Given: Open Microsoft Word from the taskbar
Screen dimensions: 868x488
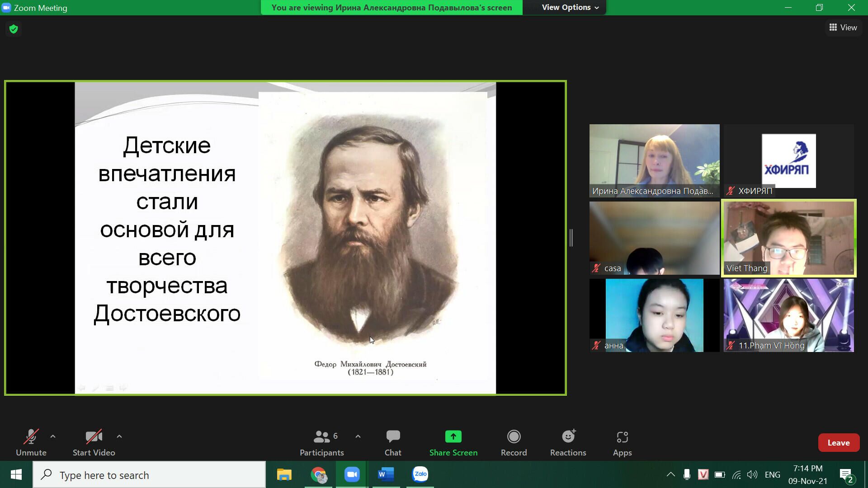Looking at the screenshot, I should click(386, 474).
